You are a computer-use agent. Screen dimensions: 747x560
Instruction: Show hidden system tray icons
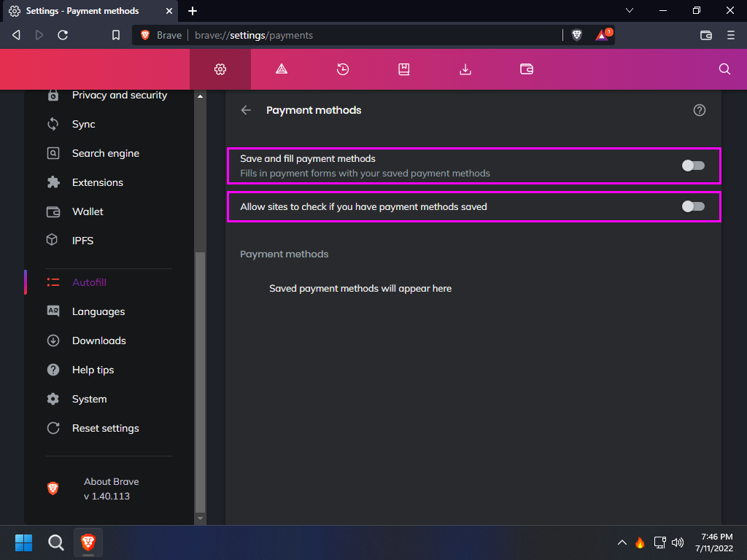[x=622, y=542]
